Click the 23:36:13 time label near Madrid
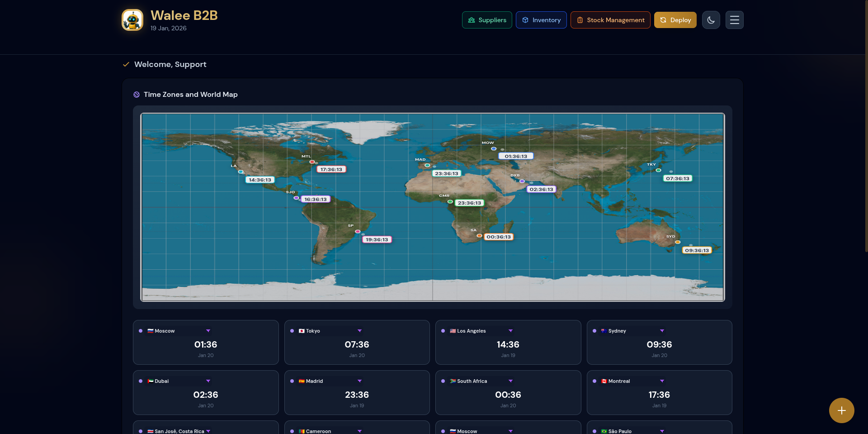This screenshot has width=868, height=434. coord(446,173)
